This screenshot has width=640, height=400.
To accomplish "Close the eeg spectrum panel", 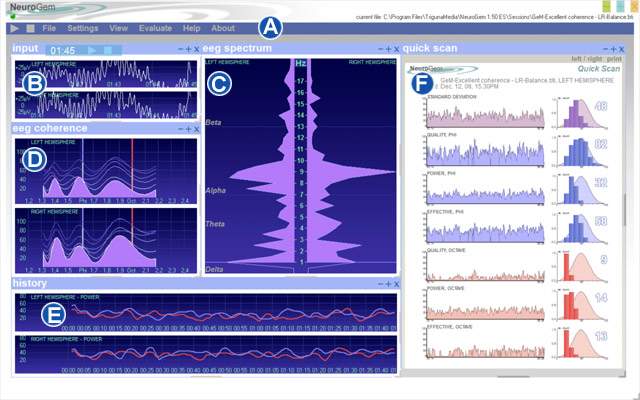I will [x=396, y=49].
